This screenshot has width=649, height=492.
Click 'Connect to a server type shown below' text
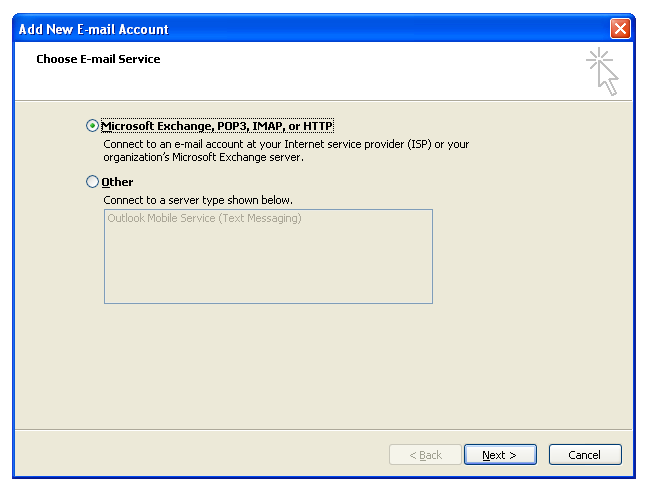198,200
